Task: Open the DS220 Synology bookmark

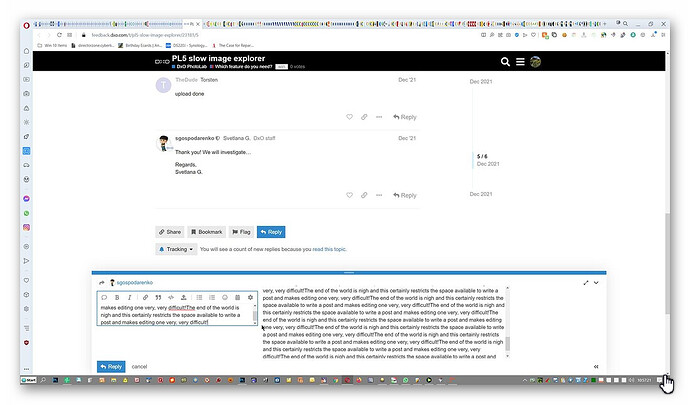Action: [187, 45]
